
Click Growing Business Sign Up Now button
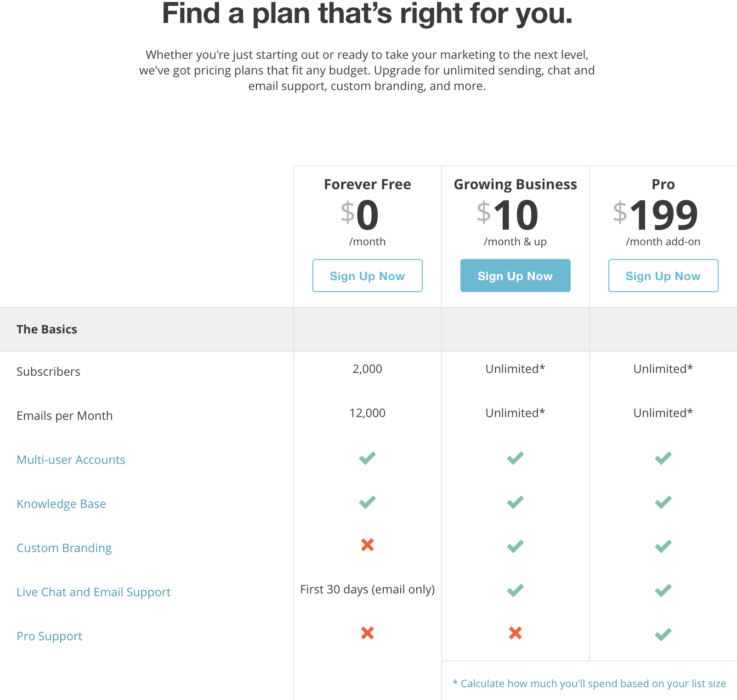point(515,276)
